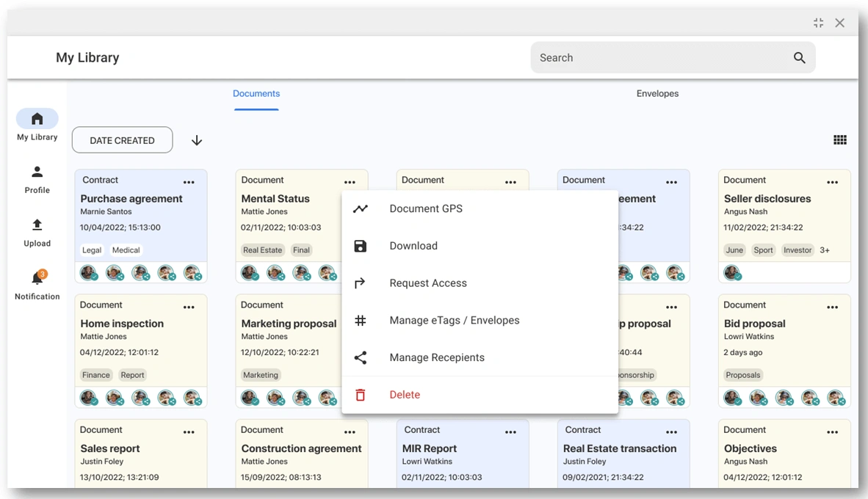Open options for MIR Report card

[x=510, y=432]
